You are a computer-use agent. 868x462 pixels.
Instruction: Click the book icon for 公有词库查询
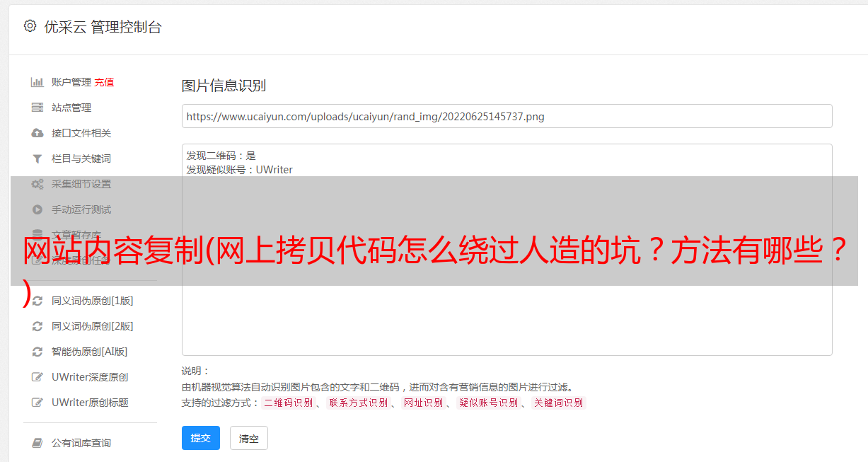click(37, 443)
